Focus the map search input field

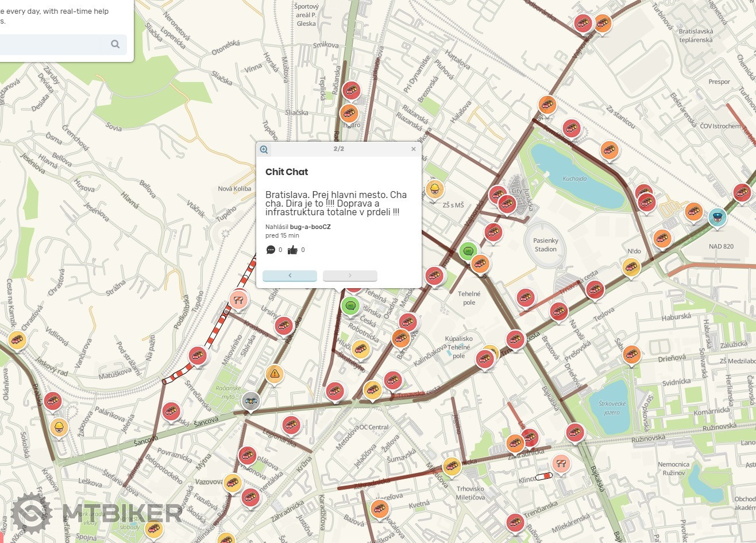click(x=52, y=44)
